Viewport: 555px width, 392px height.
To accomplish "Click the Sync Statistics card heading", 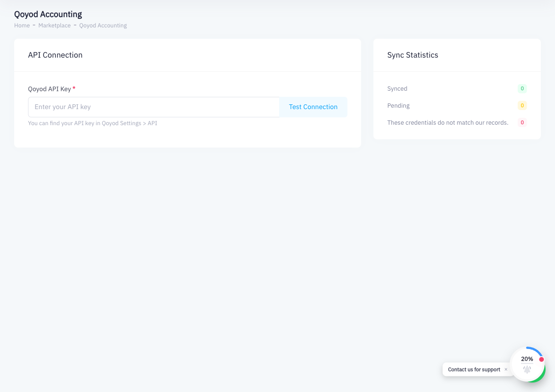I will pyautogui.click(x=413, y=55).
